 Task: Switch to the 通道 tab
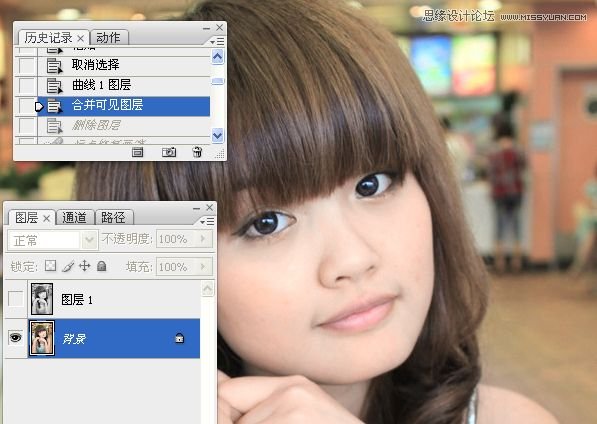(x=75, y=217)
